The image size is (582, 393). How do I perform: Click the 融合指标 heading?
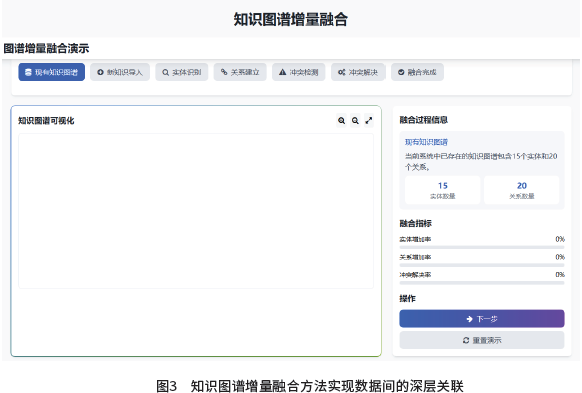[x=415, y=223]
